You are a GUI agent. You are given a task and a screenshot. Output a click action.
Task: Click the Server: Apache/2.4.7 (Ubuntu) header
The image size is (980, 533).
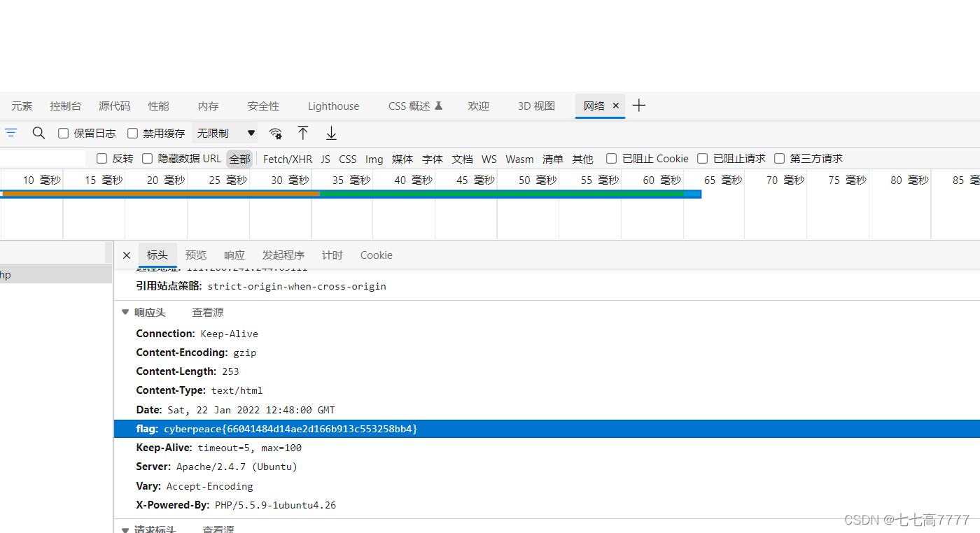tap(217, 467)
